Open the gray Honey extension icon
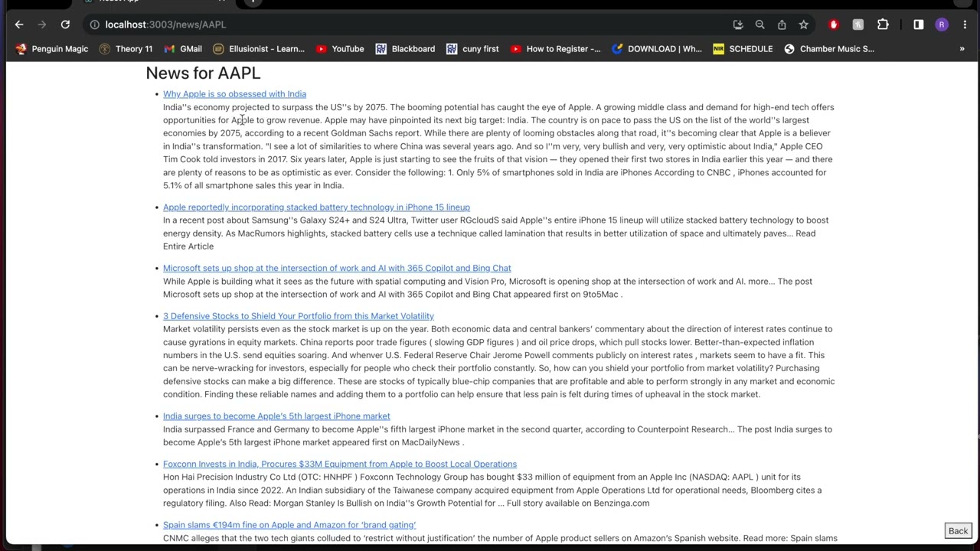980x551 pixels. [858, 24]
